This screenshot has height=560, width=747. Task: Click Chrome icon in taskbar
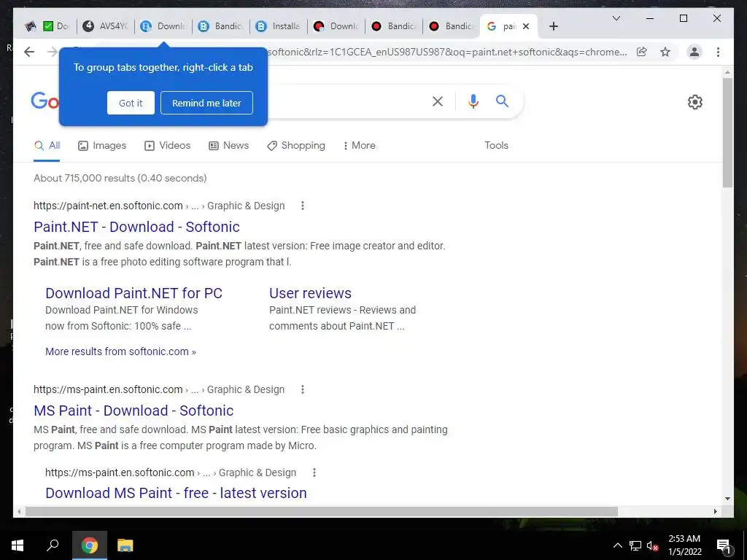(x=89, y=545)
